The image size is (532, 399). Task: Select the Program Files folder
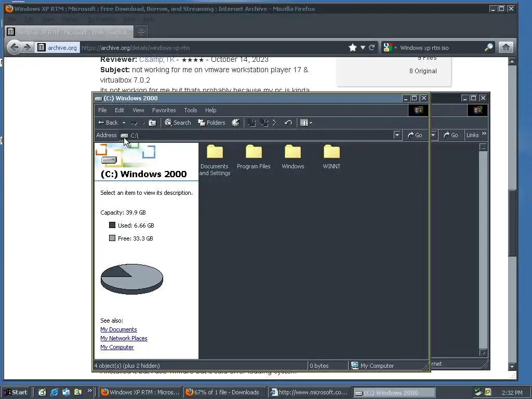coord(254,157)
